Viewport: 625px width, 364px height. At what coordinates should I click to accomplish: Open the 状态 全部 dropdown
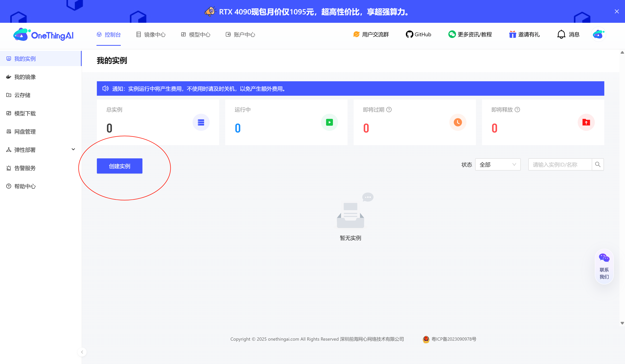[498, 164]
